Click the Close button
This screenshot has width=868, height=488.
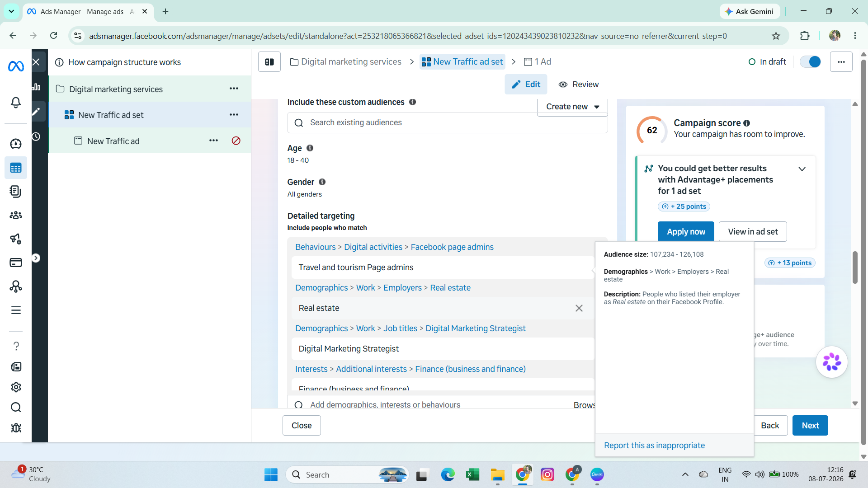302,426
